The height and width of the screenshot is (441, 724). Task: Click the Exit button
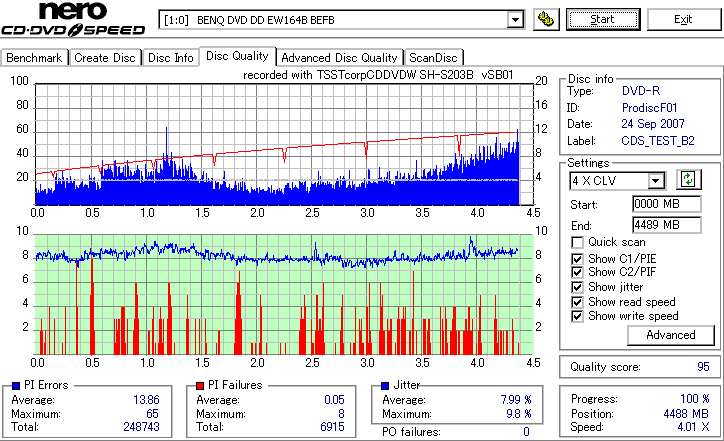coord(683,19)
